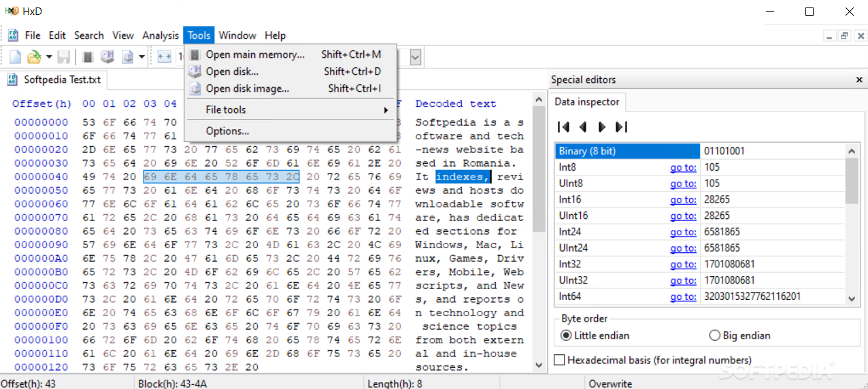Click go to link for UInt16
This screenshot has height=389, width=868.
683,216
